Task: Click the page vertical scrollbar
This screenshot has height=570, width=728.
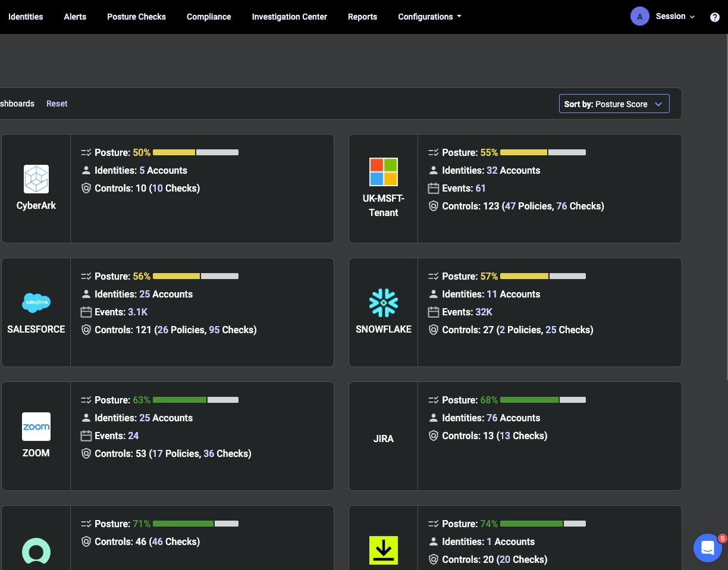Action: point(726,206)
